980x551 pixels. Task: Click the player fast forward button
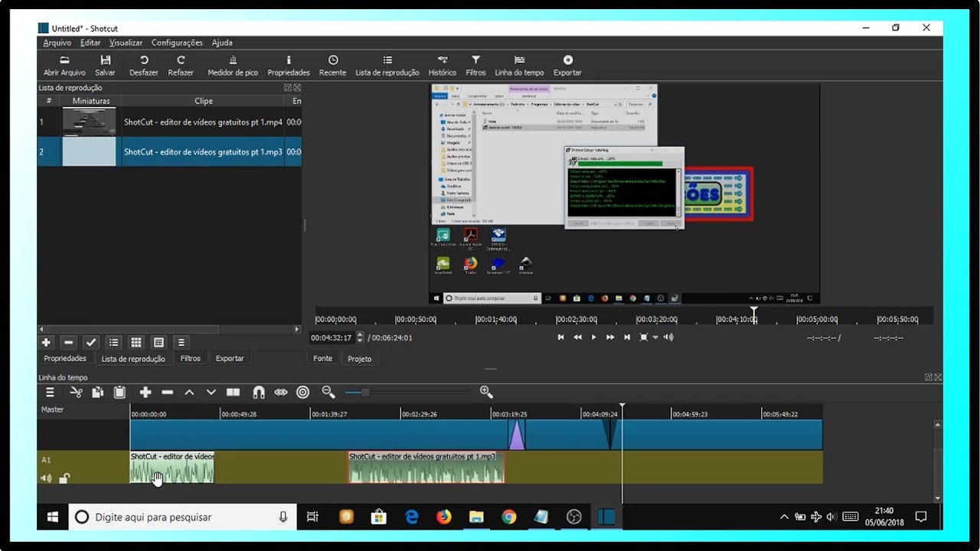610,337
